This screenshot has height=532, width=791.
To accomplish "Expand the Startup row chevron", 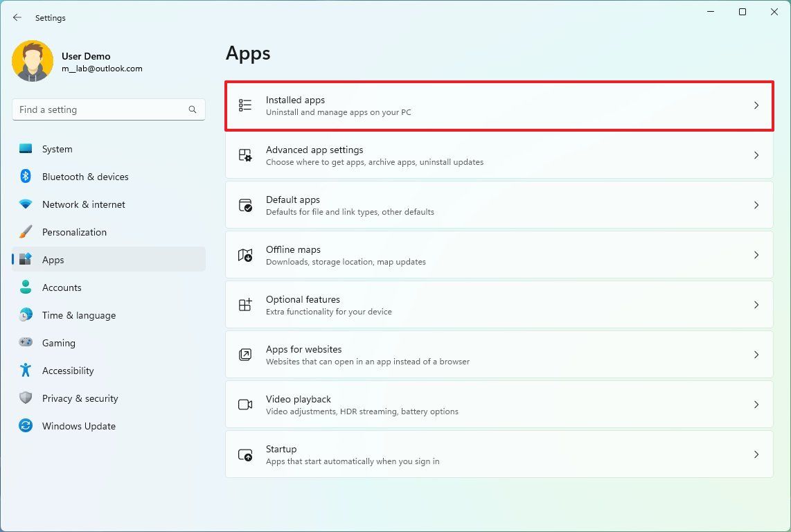I will [756, 454].
